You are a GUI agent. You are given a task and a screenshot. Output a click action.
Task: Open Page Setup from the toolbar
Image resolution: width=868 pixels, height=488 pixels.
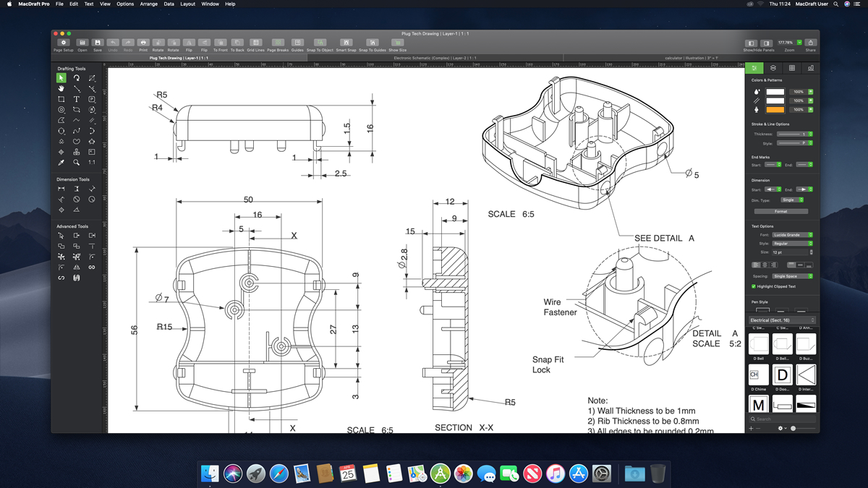click(x=64, y=43)
